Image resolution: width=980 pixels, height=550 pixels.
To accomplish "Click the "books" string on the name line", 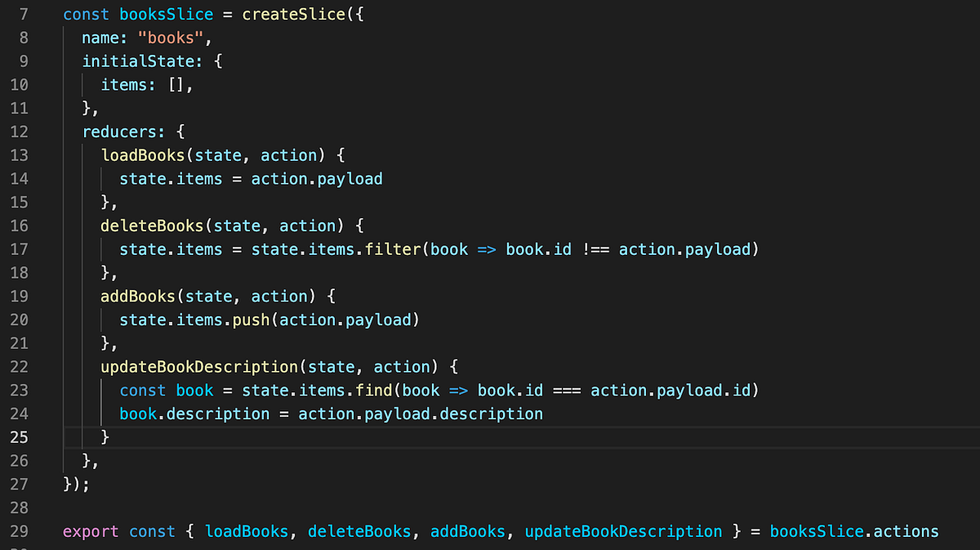I will (x=171, y=37).
